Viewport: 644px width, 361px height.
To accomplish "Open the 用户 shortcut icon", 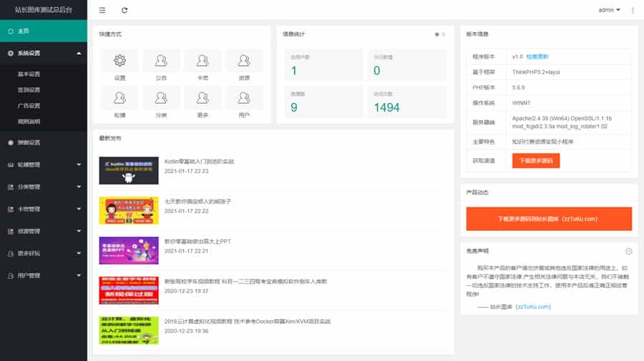I will [244, 102].
